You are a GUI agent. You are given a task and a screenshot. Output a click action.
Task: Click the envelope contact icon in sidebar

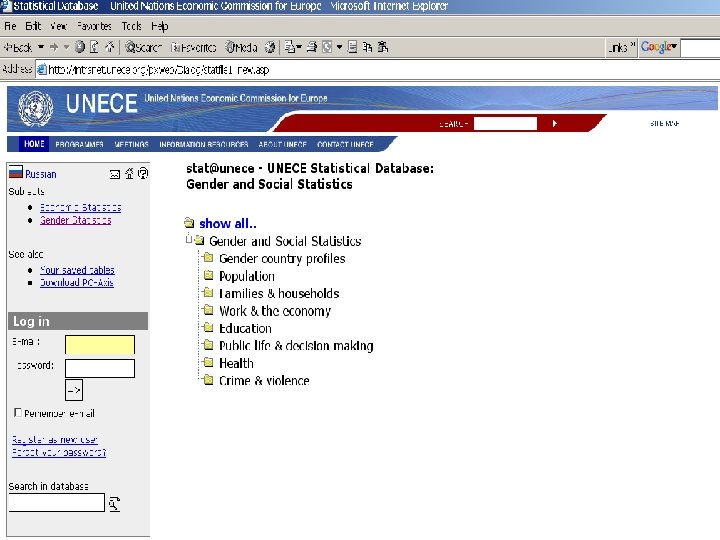click(115, 174)
